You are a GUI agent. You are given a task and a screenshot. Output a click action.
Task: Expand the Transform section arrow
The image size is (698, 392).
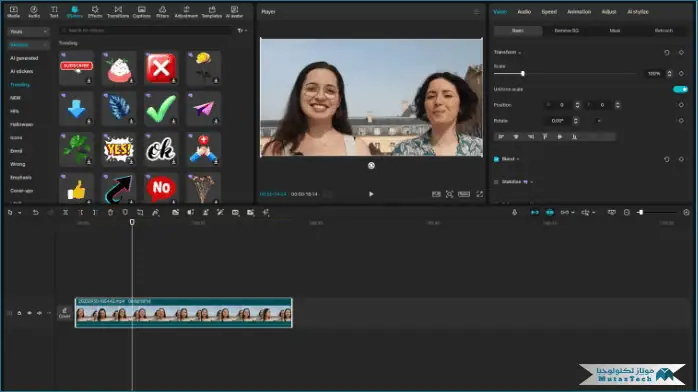click(519, 53)
